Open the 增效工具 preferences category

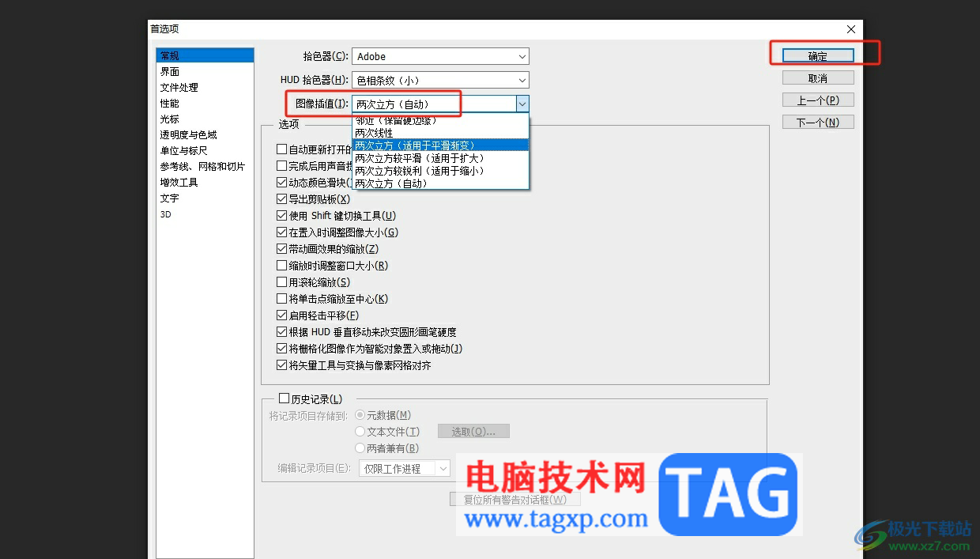(x=179, y=182)
